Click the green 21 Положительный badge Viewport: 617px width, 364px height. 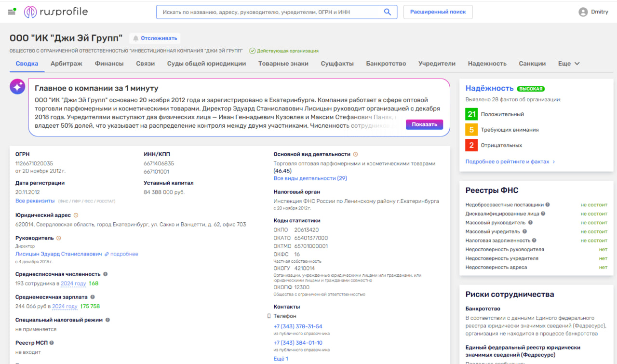point(471,114)
